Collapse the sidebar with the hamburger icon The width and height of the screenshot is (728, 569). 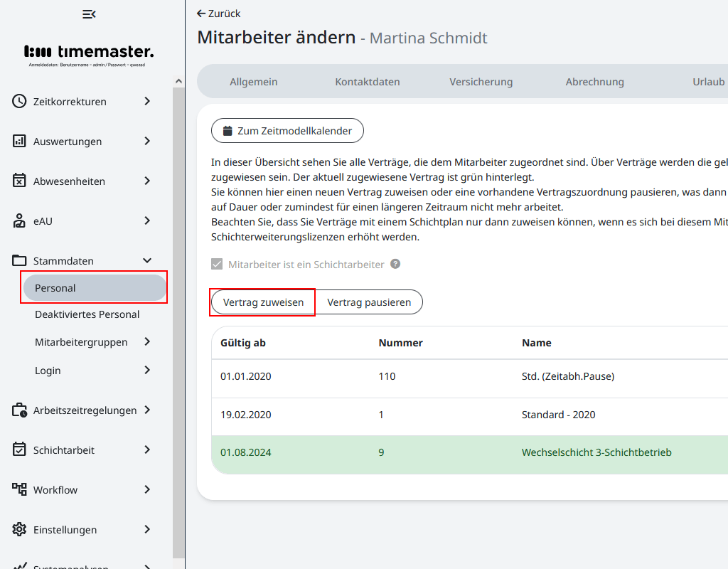(88, 14)
